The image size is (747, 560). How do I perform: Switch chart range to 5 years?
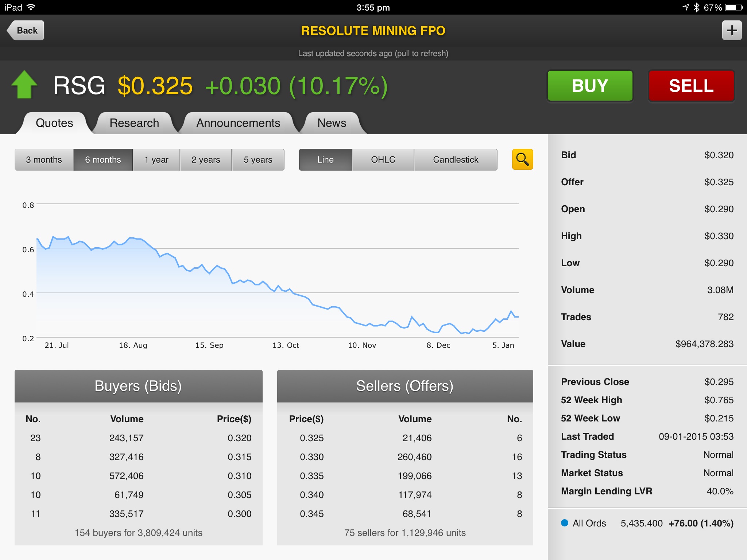click(258, 160)
